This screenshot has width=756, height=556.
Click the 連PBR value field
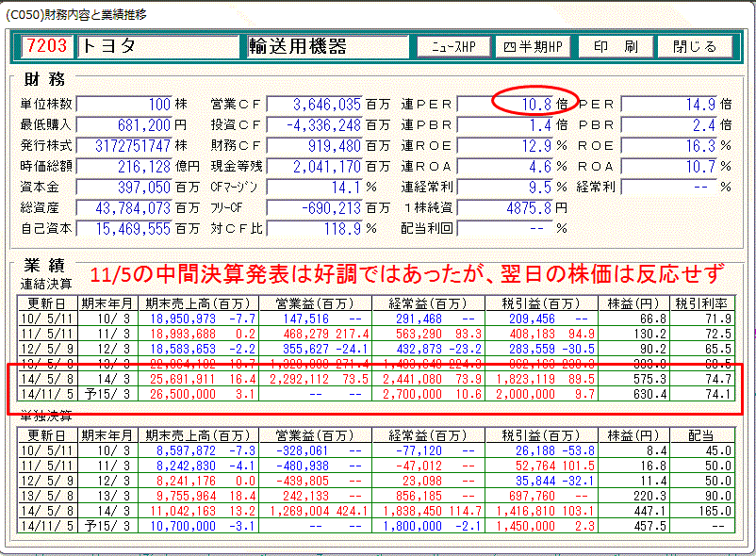(505, 124)
